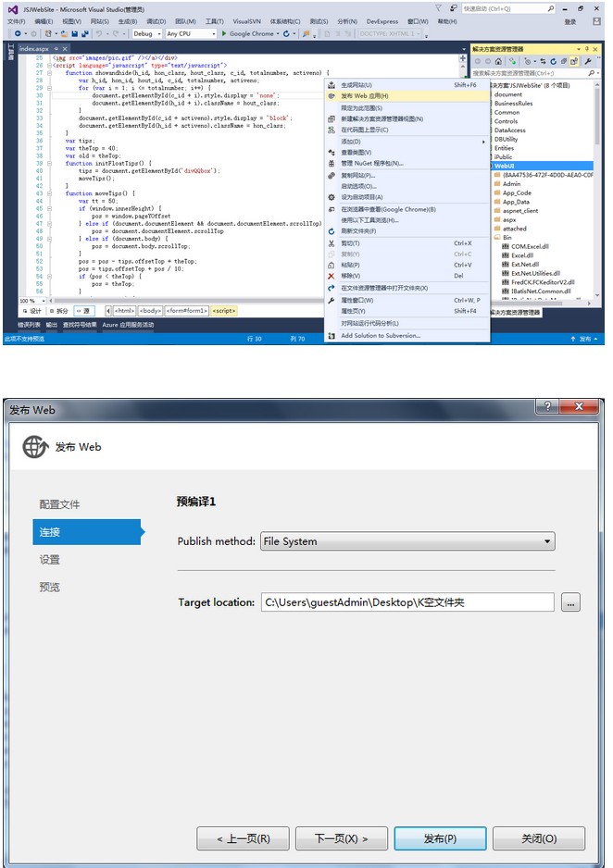
Task: Click the globe icon in Publish Web header
Action: [35, 446]
